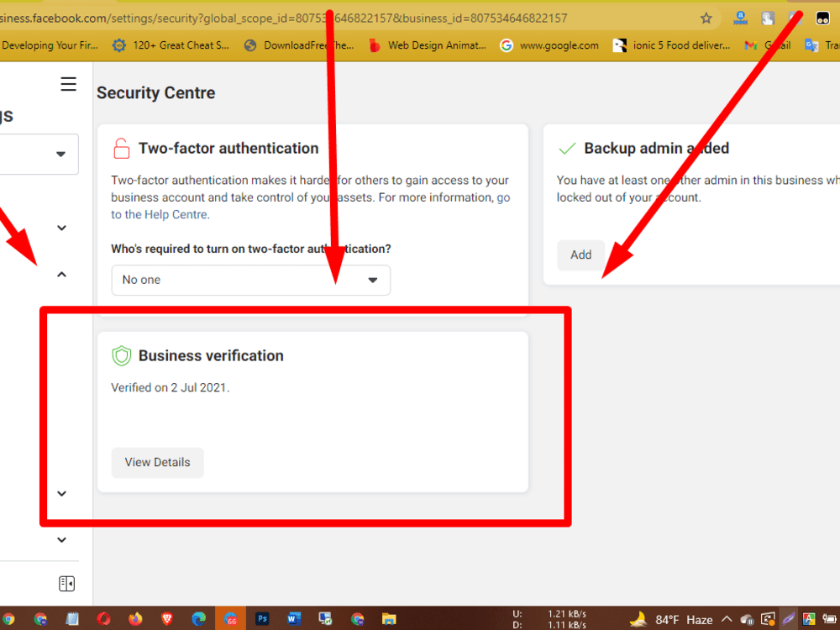Launch Microsoft Edge from the taskbar
The width and height of the screenshot is (840, 630).
(199, 619)
